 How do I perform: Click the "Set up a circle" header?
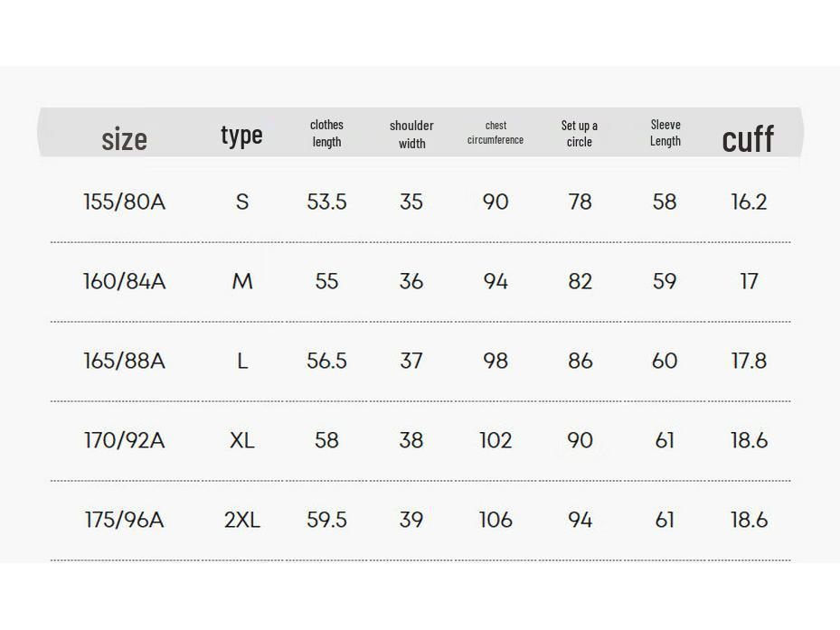(580, 133)
